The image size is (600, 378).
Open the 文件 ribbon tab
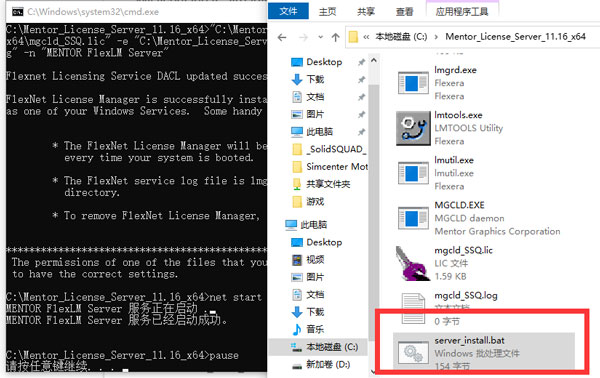click(x=288, y=11)
